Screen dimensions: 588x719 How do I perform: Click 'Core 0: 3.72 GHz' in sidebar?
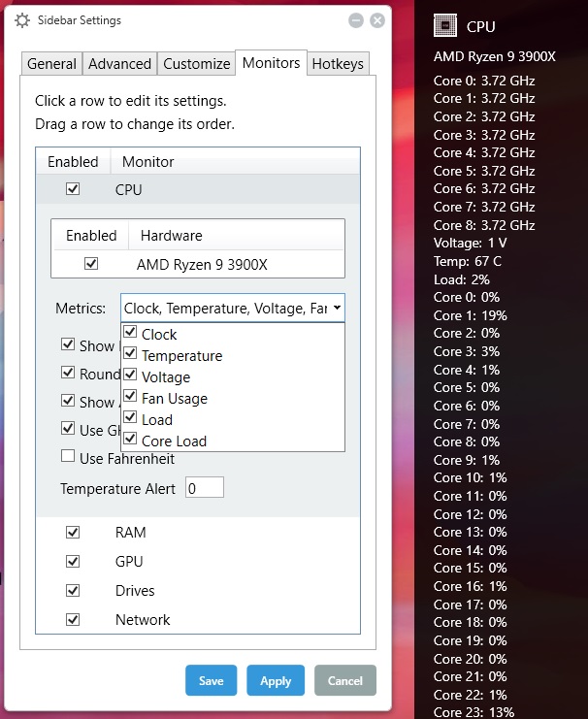[484, 81]
